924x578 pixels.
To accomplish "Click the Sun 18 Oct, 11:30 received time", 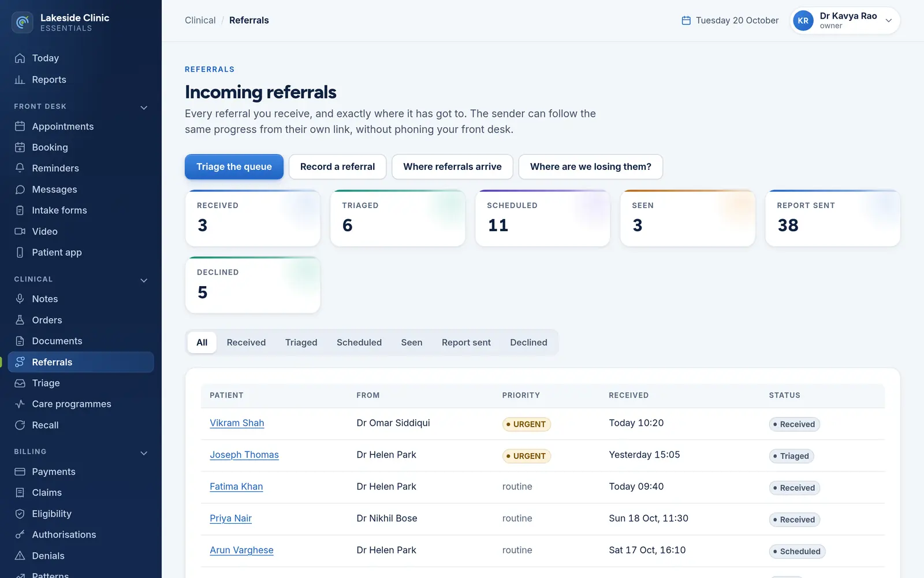I will (649, 518).
